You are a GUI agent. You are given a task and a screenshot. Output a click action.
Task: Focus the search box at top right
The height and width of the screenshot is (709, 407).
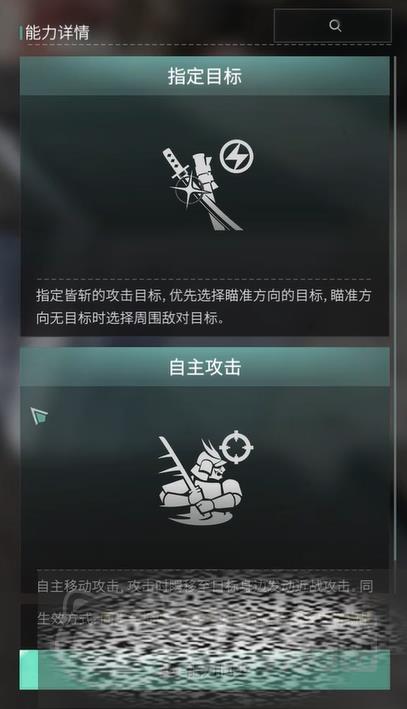pos(332,26)
